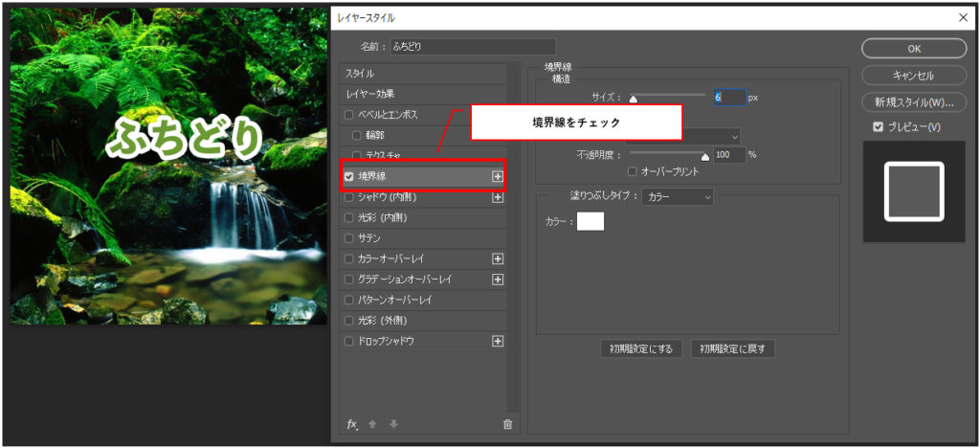This screenshot has width=980, height=448.
Task: Toggle the プレビュー checkbox
Action: click(x=878, y=126)
